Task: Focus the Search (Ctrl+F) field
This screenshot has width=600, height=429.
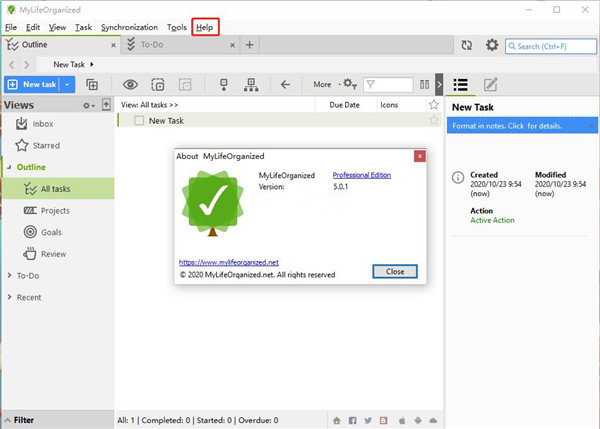Action: 551,46
